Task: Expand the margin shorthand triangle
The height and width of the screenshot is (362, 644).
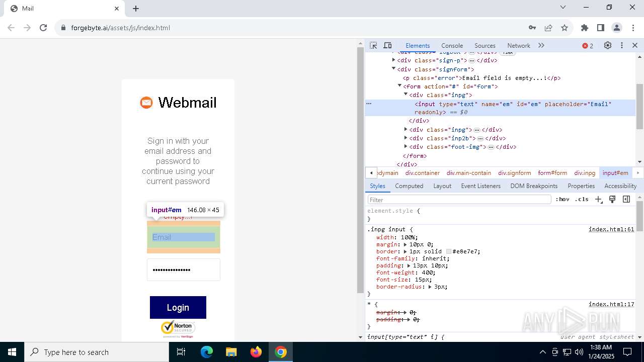Action: 405,244
